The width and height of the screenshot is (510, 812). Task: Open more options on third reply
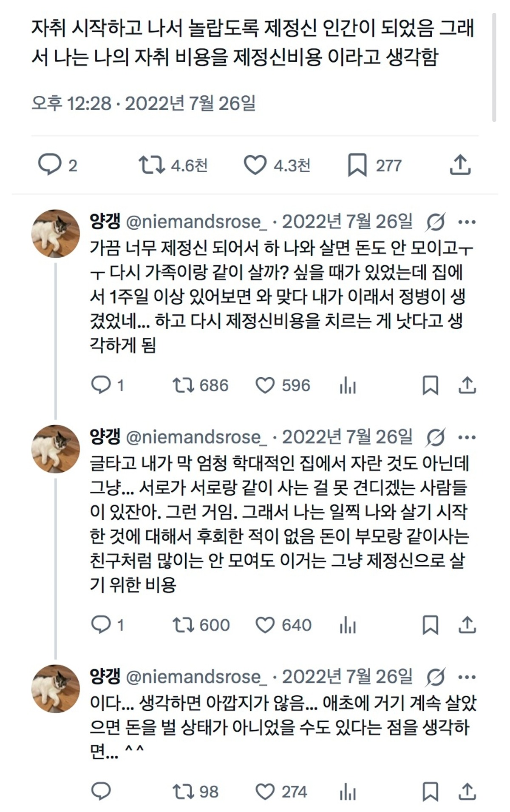pos(467,677)
